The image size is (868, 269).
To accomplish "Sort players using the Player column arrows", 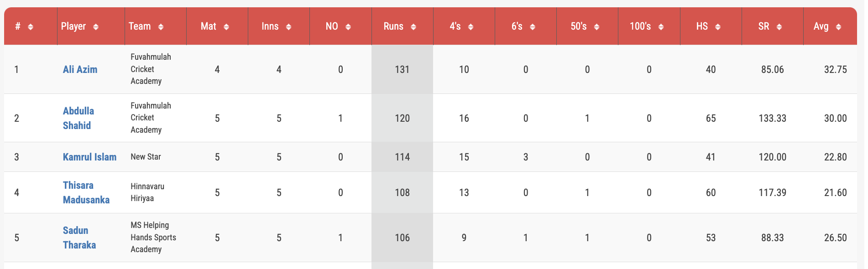I will point(96,27).
